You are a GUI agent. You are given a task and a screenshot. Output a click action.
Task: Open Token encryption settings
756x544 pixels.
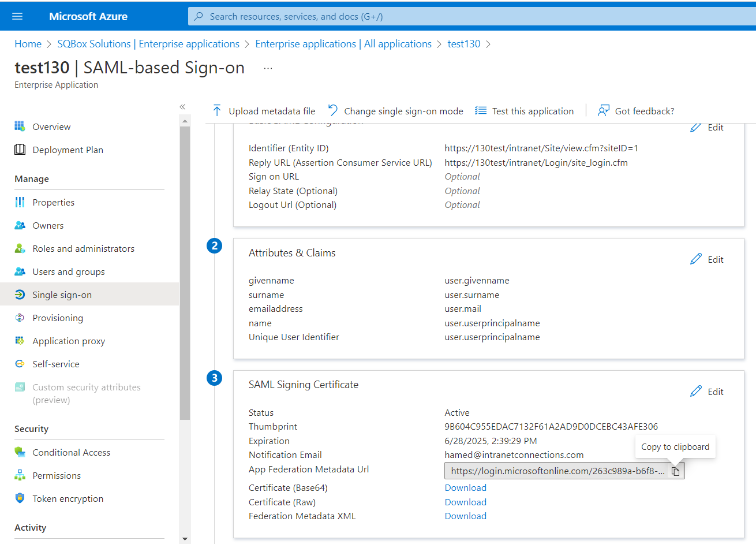(68, 498)
